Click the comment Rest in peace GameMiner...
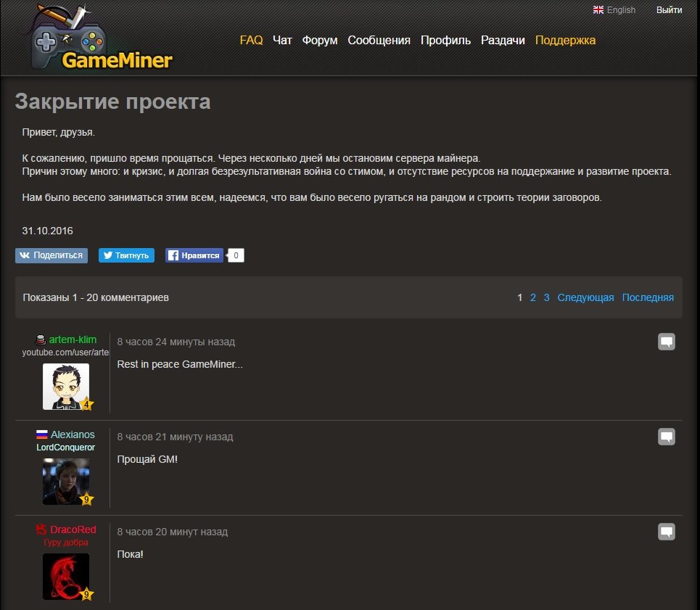This screenshot has width=700, height=610. pyautogui.click(x=180, y=364)
